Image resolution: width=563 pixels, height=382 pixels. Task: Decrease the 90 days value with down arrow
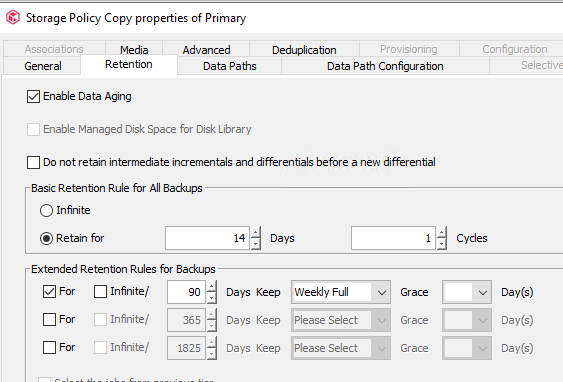pos(211,298)
